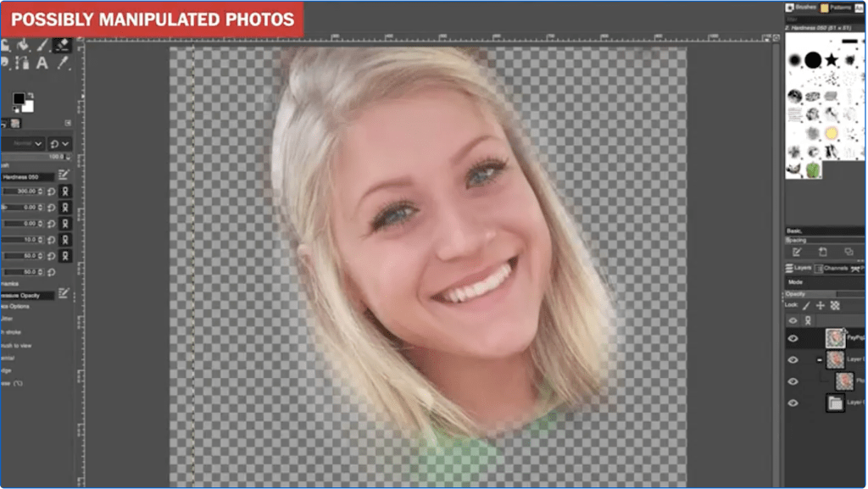Screen dimensions: 868x489
Task: Click the foreground black color swatch
Action: point(19,99)
